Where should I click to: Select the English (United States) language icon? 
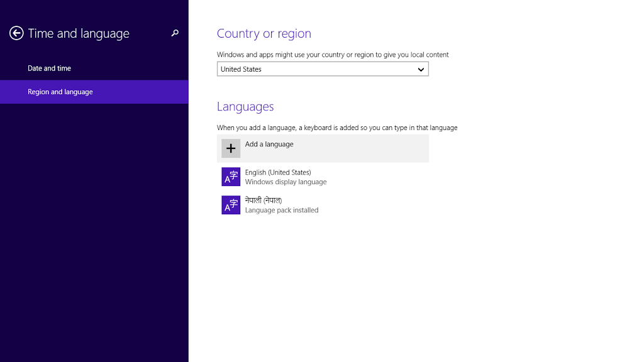click(x=231, y=177)
